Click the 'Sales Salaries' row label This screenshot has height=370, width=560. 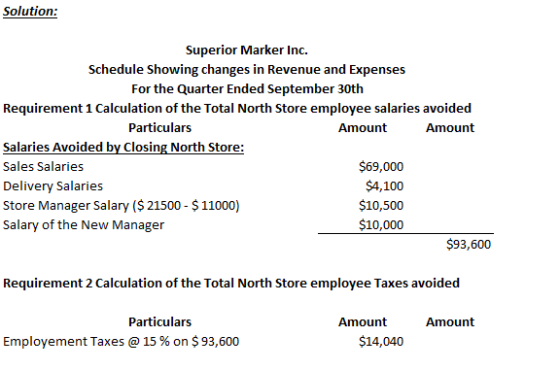coord(43,167)
